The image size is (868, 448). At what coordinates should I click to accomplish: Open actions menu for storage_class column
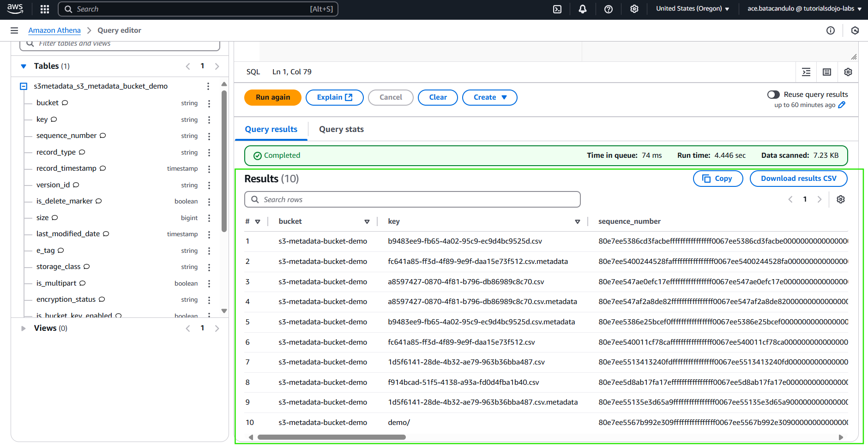(209, 267)
